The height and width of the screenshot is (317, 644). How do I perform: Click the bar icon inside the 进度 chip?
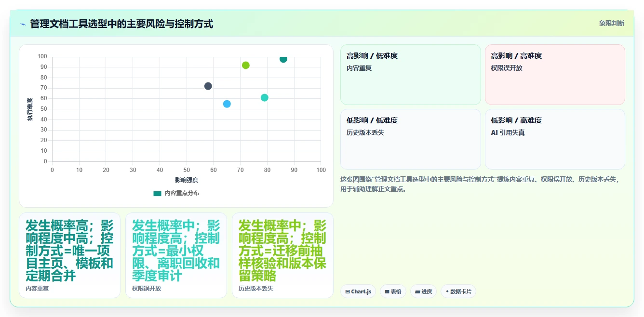(x=417, y=292)
